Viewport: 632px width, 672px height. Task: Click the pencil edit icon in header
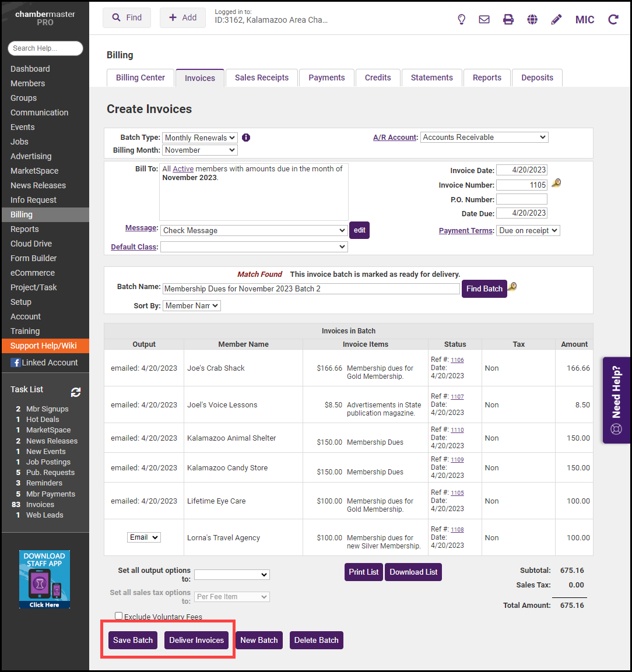[x=556, y=19]
